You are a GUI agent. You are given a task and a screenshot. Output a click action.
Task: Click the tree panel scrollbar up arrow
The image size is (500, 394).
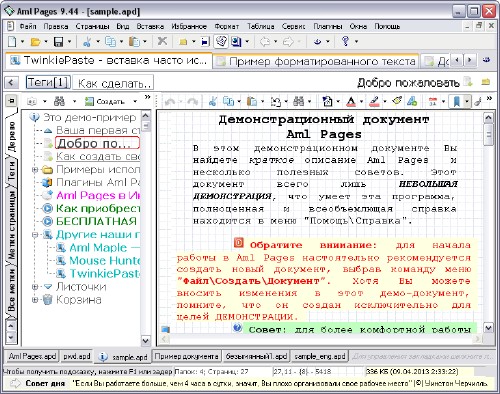146,116
